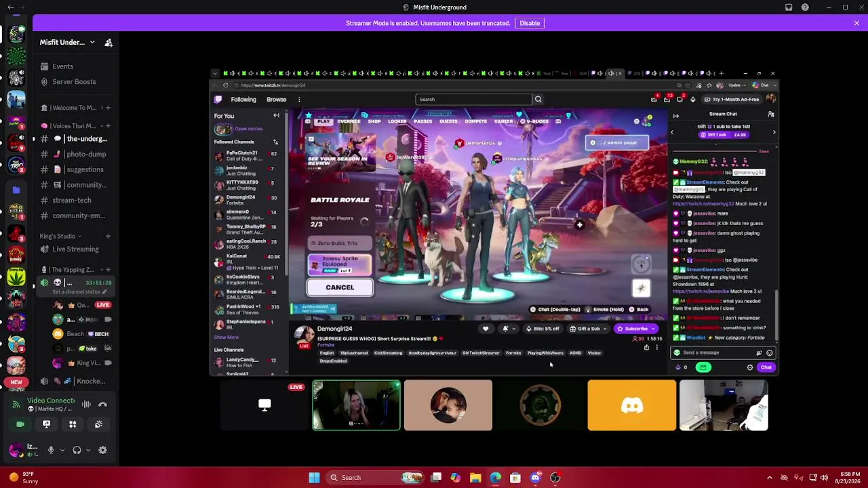Click the CANCEL matchmaking button
The image size is (868, 488).
[x=340, y=287]
